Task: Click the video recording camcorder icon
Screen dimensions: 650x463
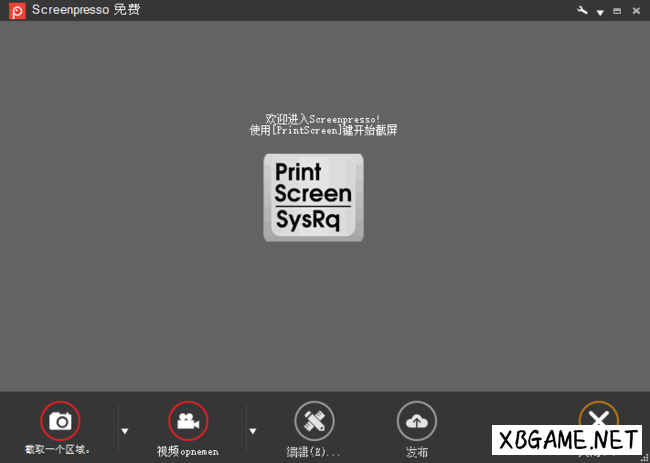Action: pyautogui.click(x=188, y=420)
